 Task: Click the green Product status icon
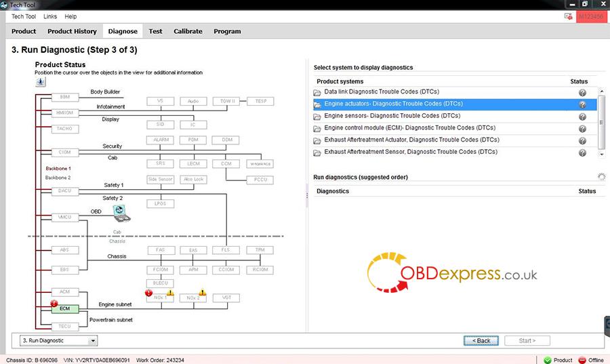[548, 360]
